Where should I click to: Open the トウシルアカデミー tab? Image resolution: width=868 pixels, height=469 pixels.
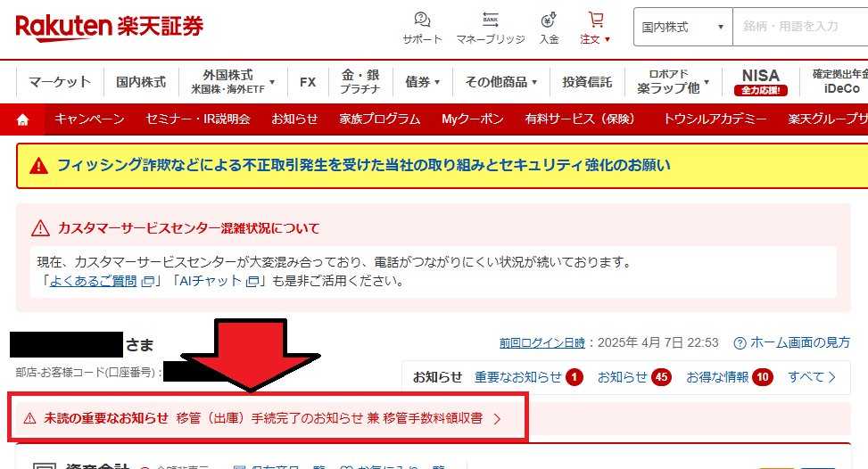(x=715, y=119)
